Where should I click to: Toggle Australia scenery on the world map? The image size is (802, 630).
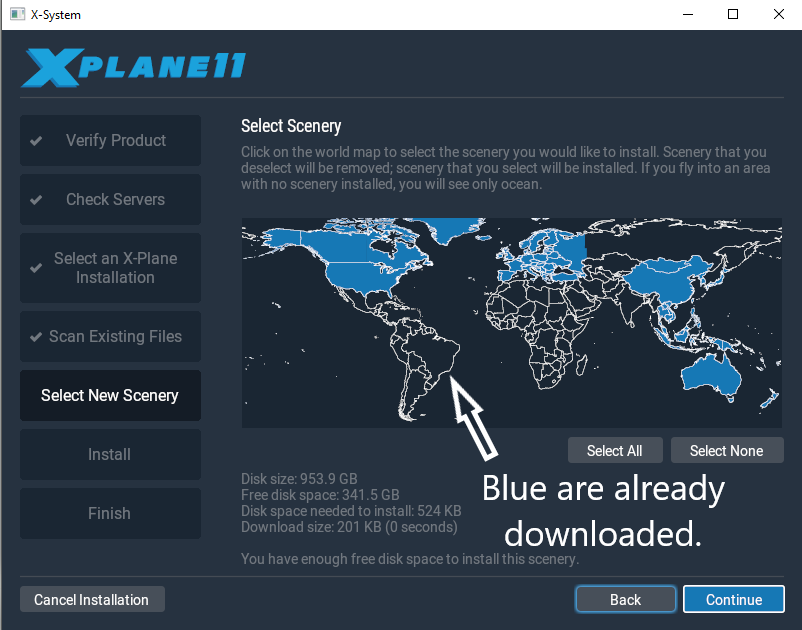pos(710,376)
